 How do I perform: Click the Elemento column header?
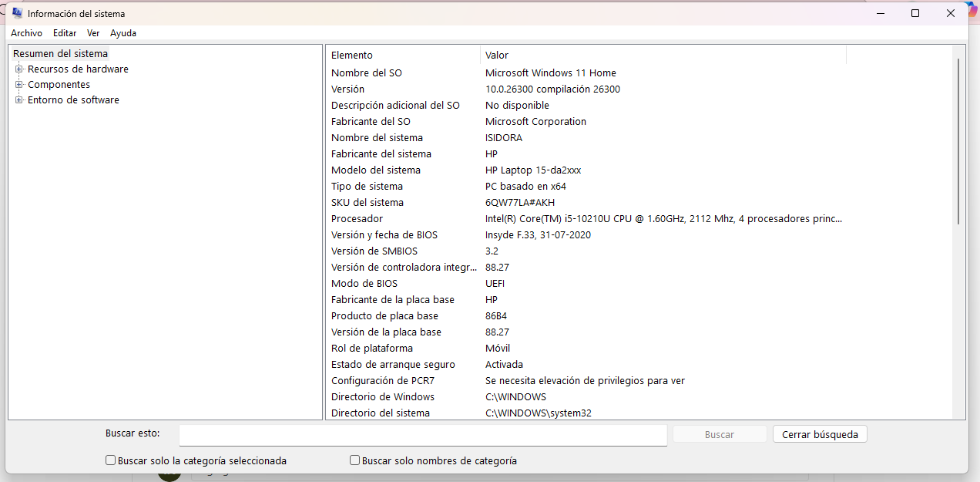click(403, 55)
